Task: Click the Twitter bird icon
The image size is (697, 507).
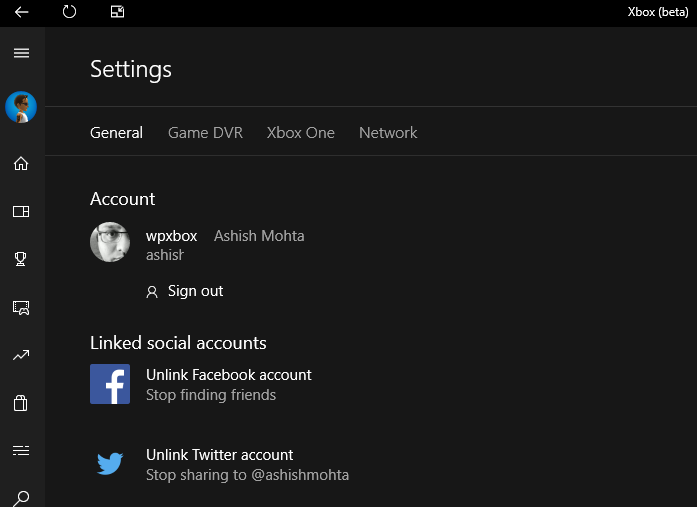Action: coord(110,464)
